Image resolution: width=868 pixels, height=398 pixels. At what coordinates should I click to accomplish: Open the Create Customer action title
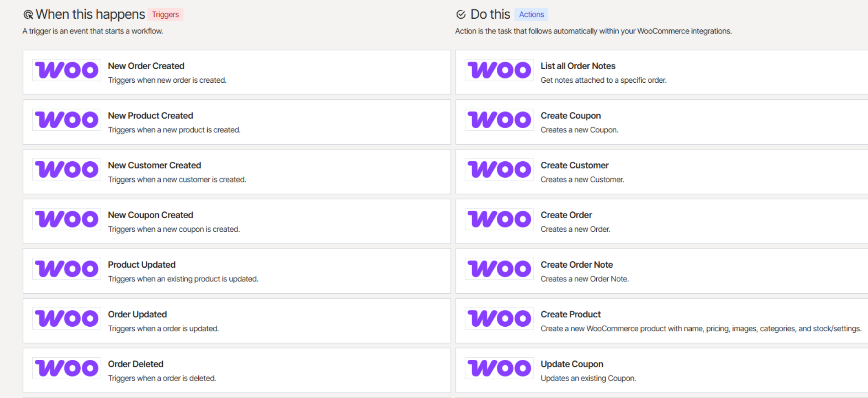574,165
